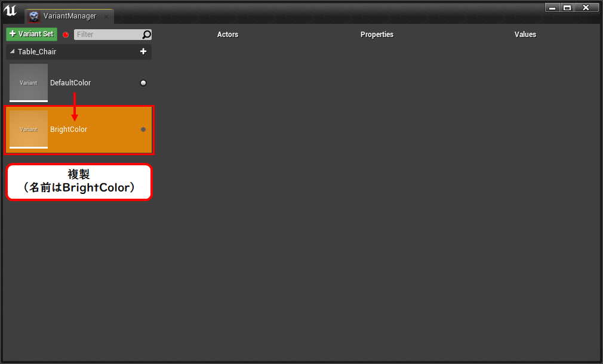Close the VariantManager window
Viewport: 603px width, 364px height.
click(586, 7)
